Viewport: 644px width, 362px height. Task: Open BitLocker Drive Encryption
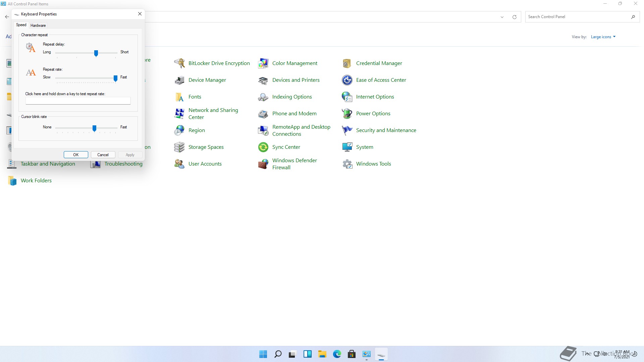[x=219, y=63]
